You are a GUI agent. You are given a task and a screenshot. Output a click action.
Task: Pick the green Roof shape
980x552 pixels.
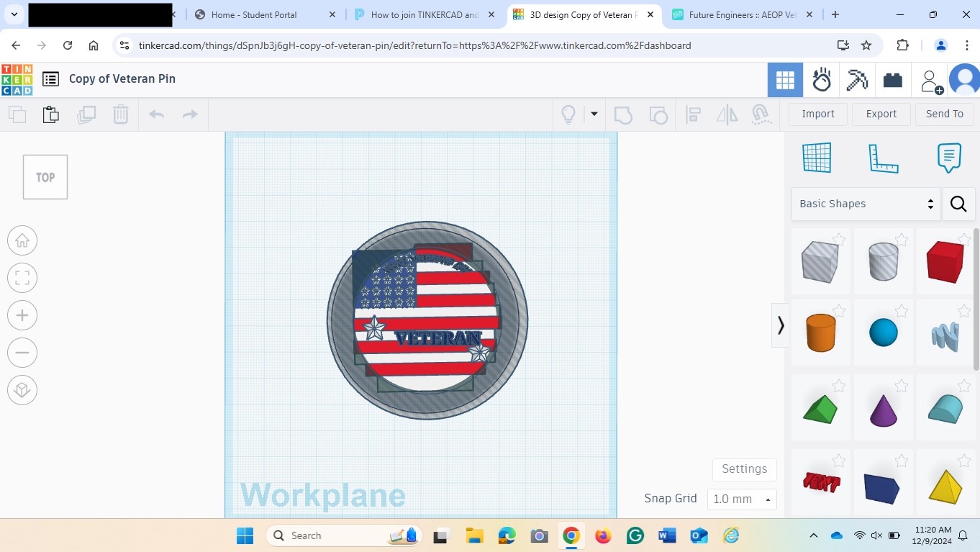820,409
